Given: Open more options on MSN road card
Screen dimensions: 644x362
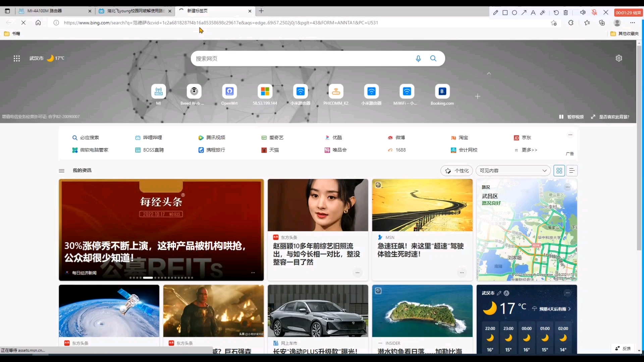Looking at the screenshot, I should click(462, 273).
